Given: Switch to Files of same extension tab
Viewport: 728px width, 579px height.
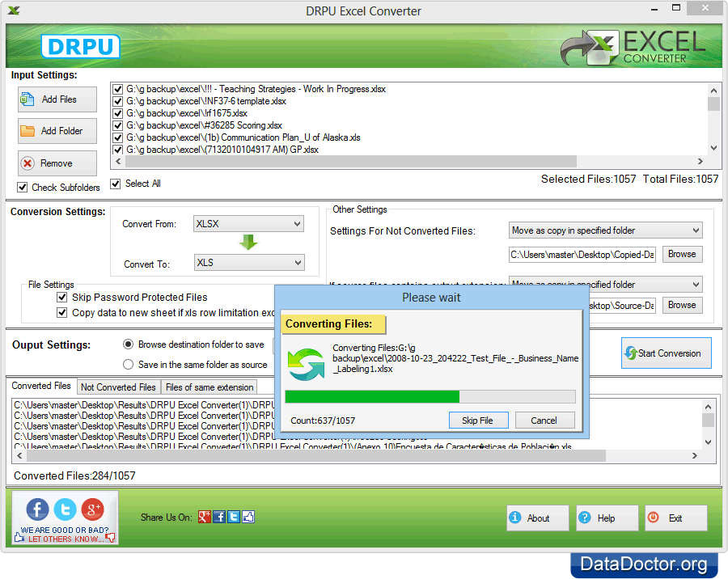Looking at the screenshot, I should click(x=210, y=387).
